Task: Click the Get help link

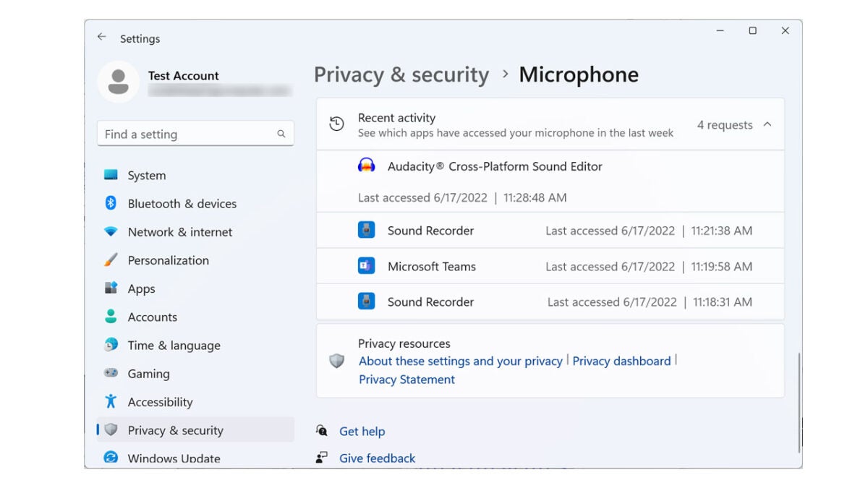Action: (362, 431)
